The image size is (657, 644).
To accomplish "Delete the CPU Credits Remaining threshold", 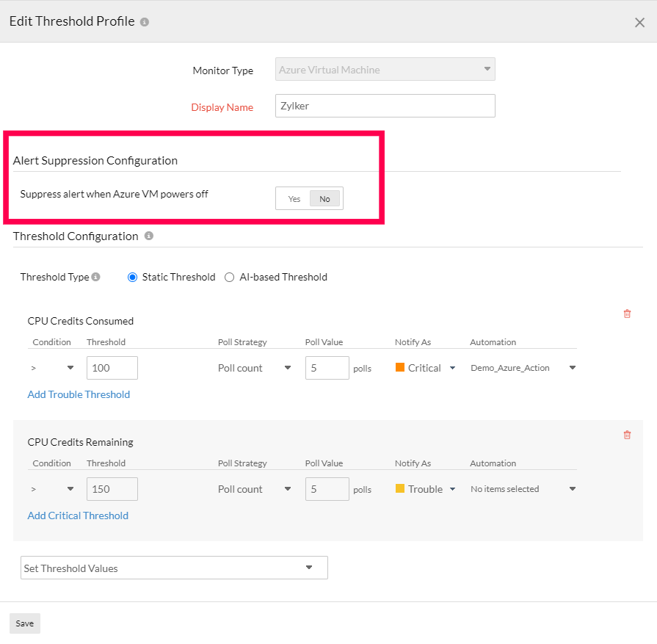I will point(627,435).
